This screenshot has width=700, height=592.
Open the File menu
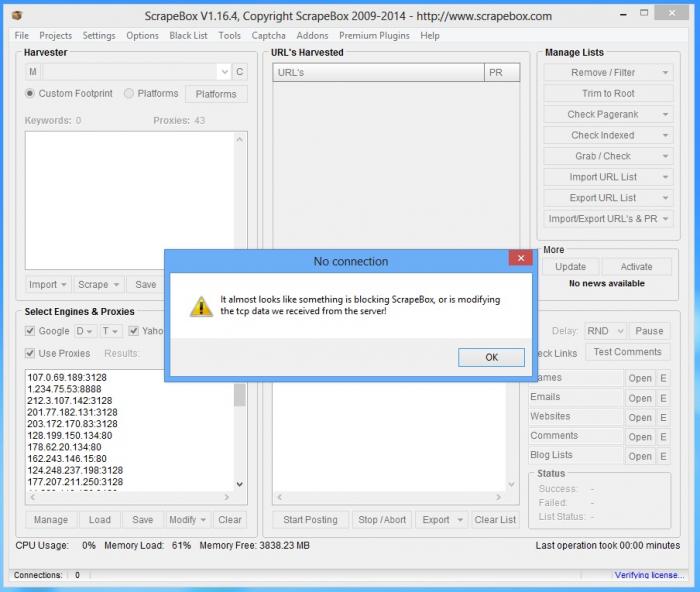tap(21, 35)
